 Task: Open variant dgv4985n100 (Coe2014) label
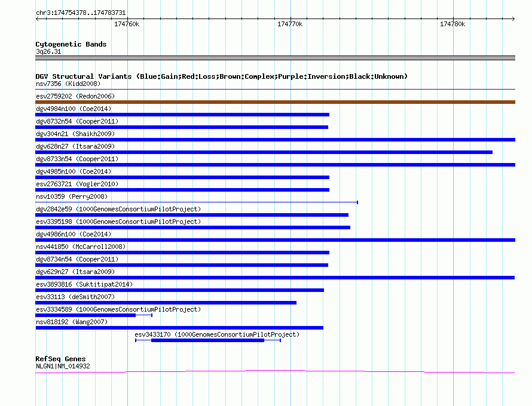point(74,171)
